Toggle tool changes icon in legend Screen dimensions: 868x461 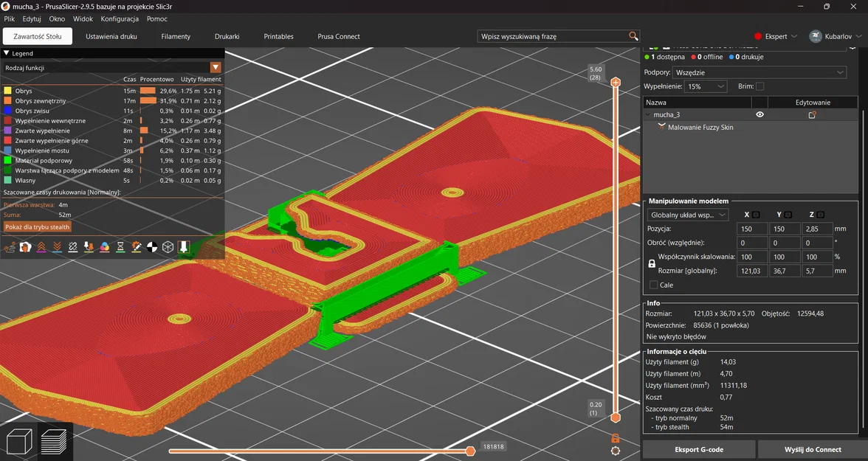[89, 247]
